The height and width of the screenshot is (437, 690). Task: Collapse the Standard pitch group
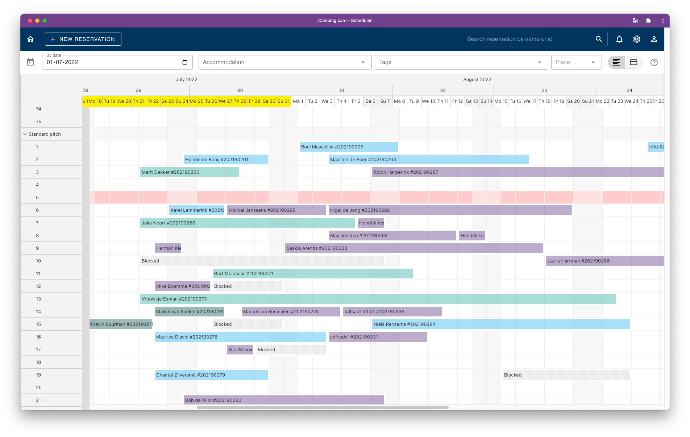coord(25,133)
